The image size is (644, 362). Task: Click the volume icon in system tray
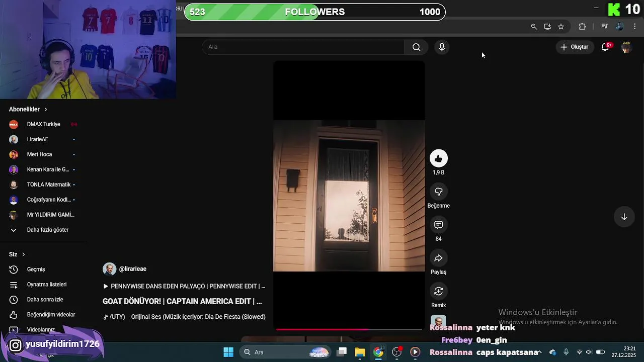[x=589, y=352]
